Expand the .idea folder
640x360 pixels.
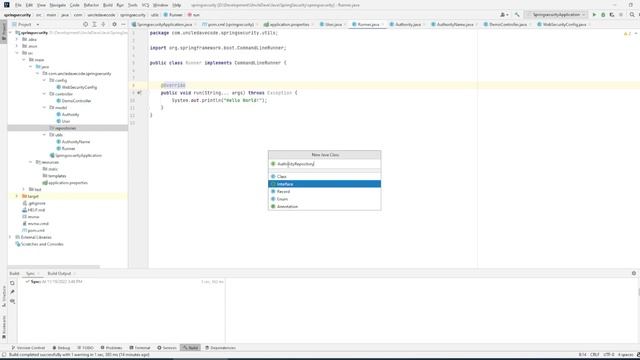tap(17, 40)
